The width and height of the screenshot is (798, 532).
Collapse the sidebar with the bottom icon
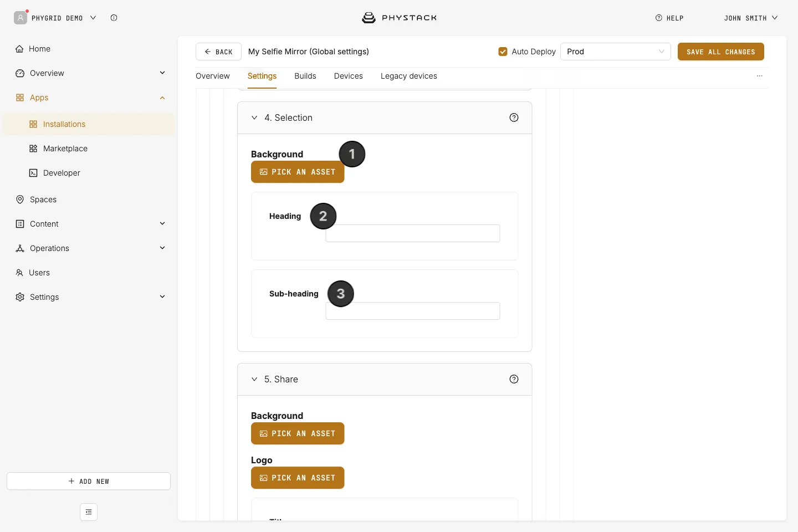coord(89,512)
